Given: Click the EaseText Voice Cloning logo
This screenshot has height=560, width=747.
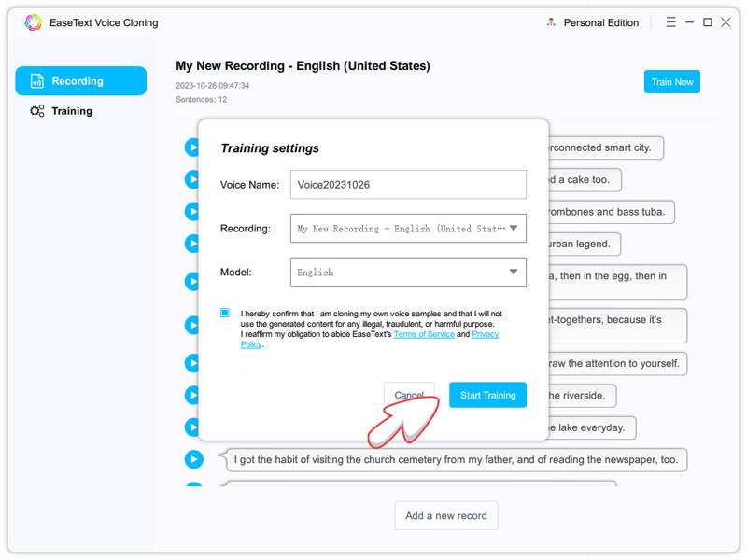Looking at the screenshot, I should 34,22.
